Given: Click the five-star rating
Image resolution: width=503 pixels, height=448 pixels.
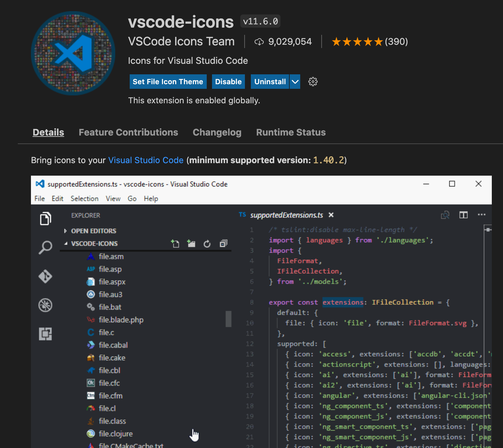Looking at the screenshot, I should tap(357, 42).
